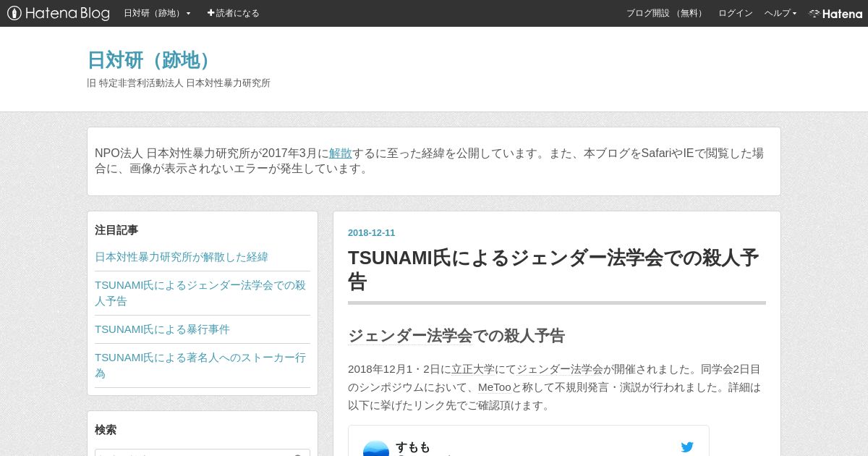This screenshot has height=456, width=868.
Task: Expand the 日対研（跡地） blog dropdown
Action: click(157, 13)
